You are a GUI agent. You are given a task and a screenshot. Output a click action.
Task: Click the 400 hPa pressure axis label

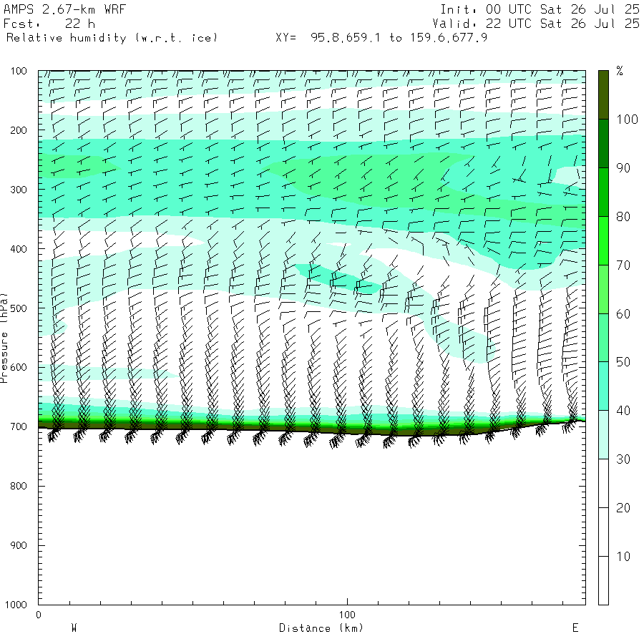(x=19, y=249)
